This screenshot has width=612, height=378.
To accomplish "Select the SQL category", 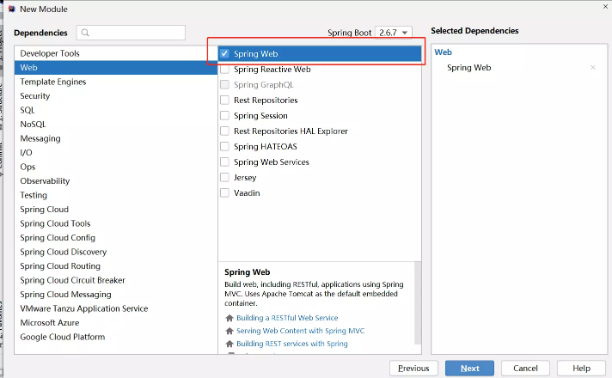I will tap(116, 110).
